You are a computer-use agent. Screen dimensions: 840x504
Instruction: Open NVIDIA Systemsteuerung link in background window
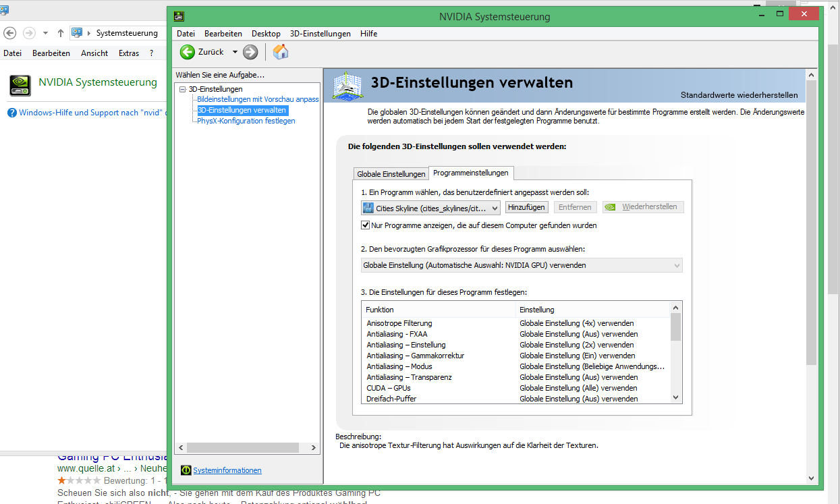tap(98, 82)
